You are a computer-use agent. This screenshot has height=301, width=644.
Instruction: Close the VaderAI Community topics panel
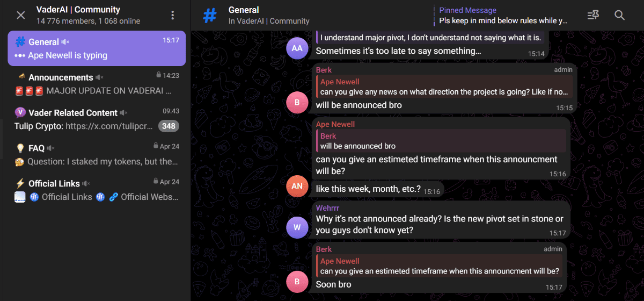click(x=21, y=15)
